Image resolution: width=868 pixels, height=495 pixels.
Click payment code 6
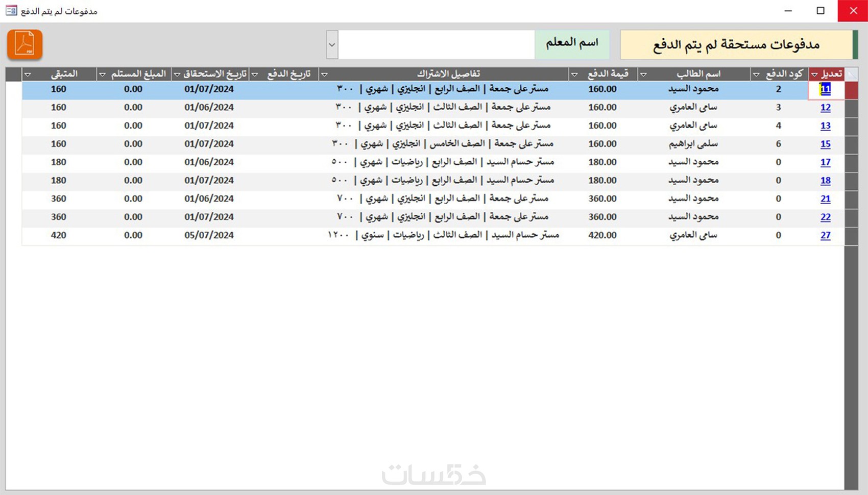click(x=778, y=144)
